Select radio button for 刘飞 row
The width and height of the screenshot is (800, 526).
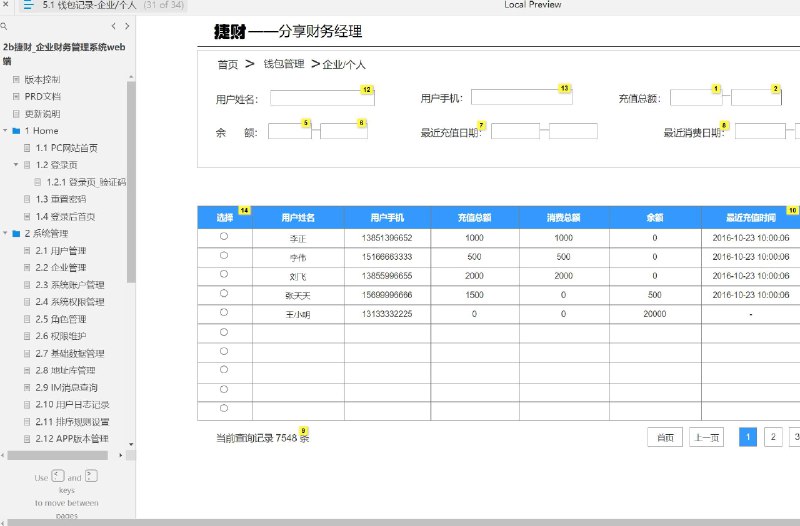click(x=223, y=274)
